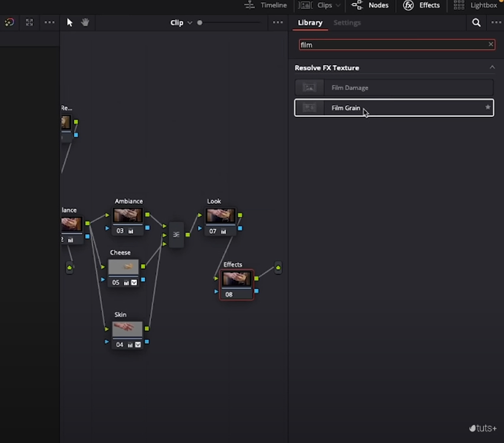
Task: Click the Effects node label
Action: pyautogui.click(x=232, y=264)
